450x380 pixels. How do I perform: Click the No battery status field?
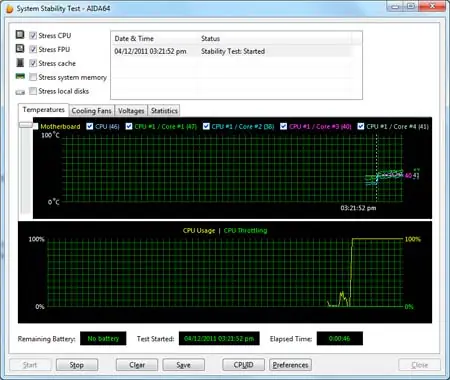[x=103, y=339]
